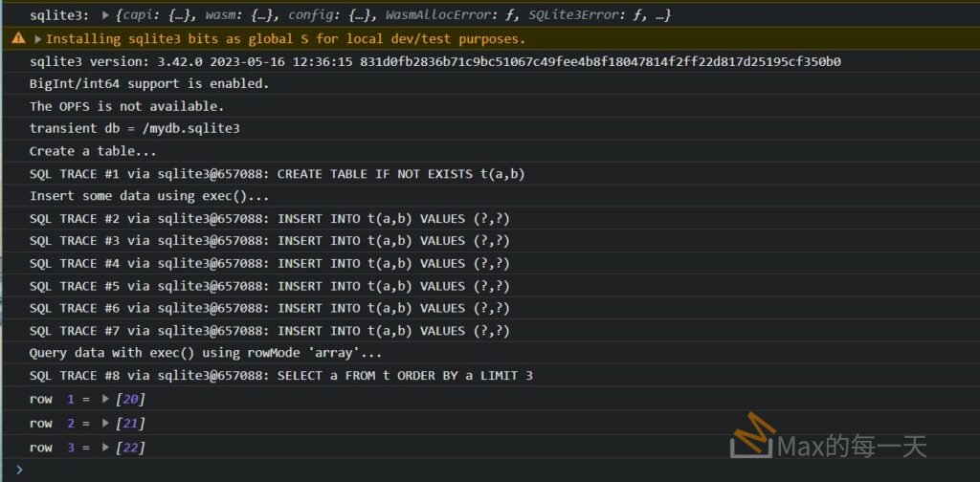980x482 pixels.
Task: Click the yellow warning triangle icon
Action: click(x=18, y=39)
